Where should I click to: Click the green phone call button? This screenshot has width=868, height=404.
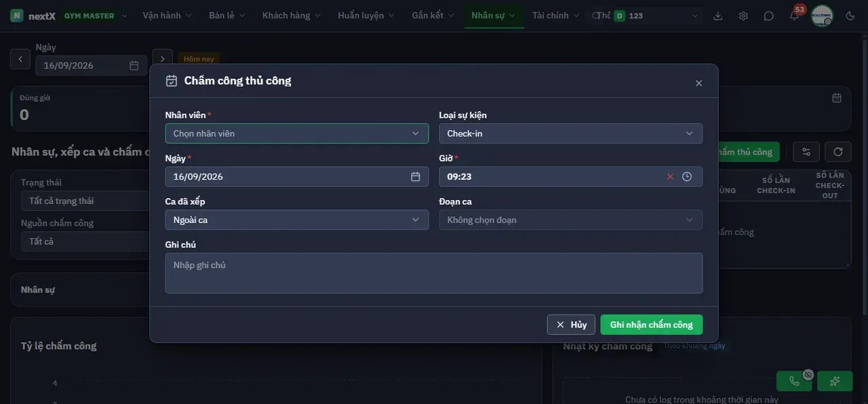pyautogui.click(x=794, y=381)
